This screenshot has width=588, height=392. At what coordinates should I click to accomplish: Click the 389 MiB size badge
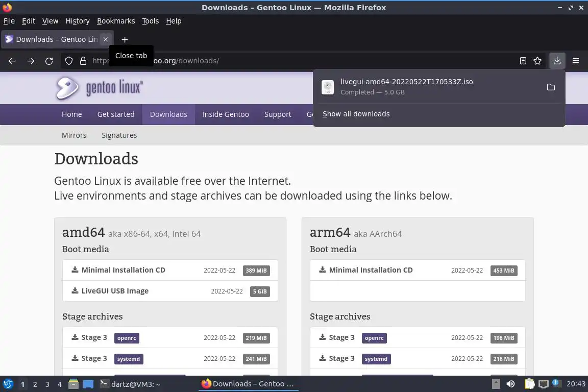coord(256,271)
